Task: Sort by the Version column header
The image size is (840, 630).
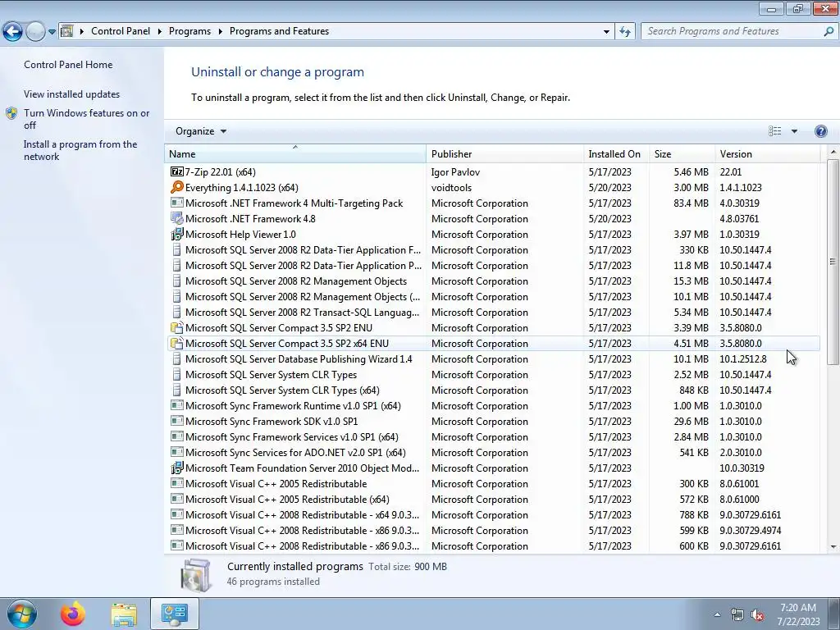Action: [x=767, y=153]
